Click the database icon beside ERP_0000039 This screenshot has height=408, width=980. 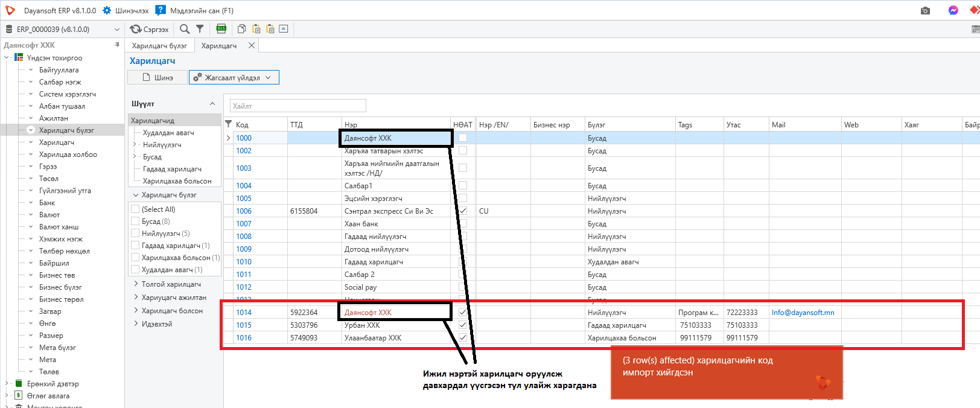[x=9, y=29]
